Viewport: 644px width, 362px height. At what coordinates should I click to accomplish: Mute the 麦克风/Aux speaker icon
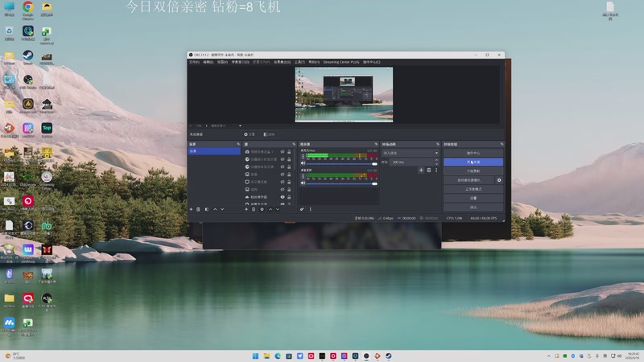click(303, 163)
